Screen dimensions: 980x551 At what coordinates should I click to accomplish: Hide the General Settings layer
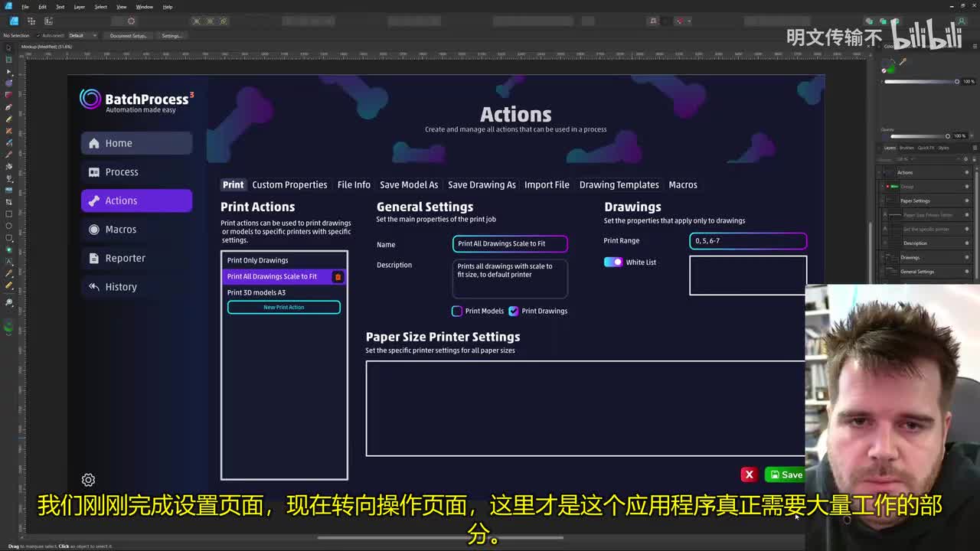point(966,272)
